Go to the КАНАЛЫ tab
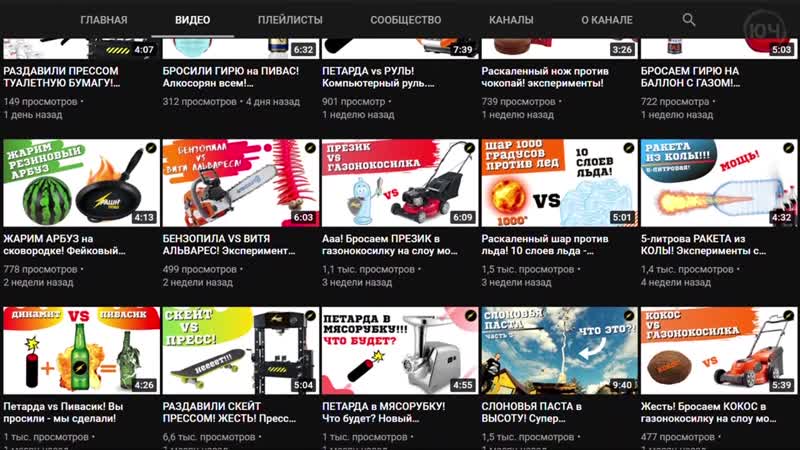This screenshot has height=450, width=800. pyautogui.click(x=511, y=20)
